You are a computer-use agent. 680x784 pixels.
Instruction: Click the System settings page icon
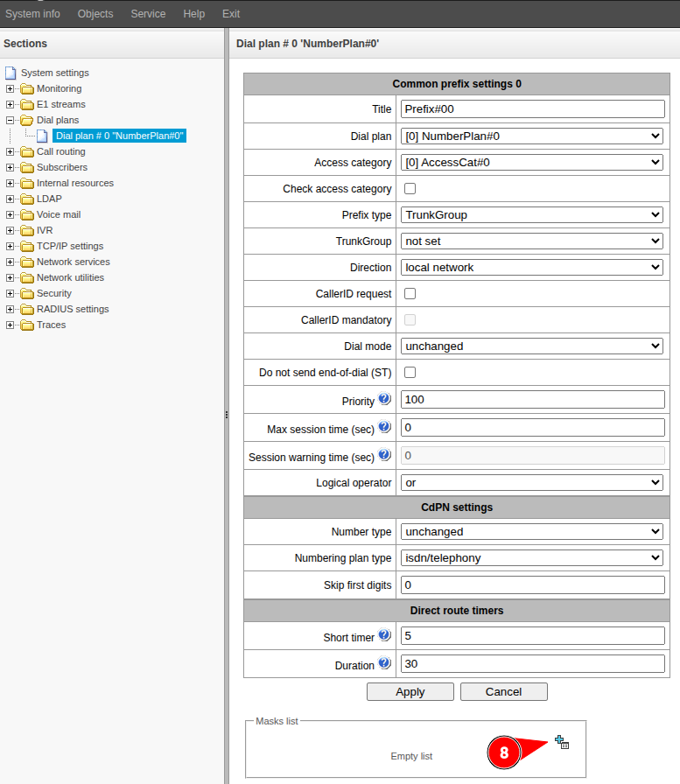click(x=11, y=73)
